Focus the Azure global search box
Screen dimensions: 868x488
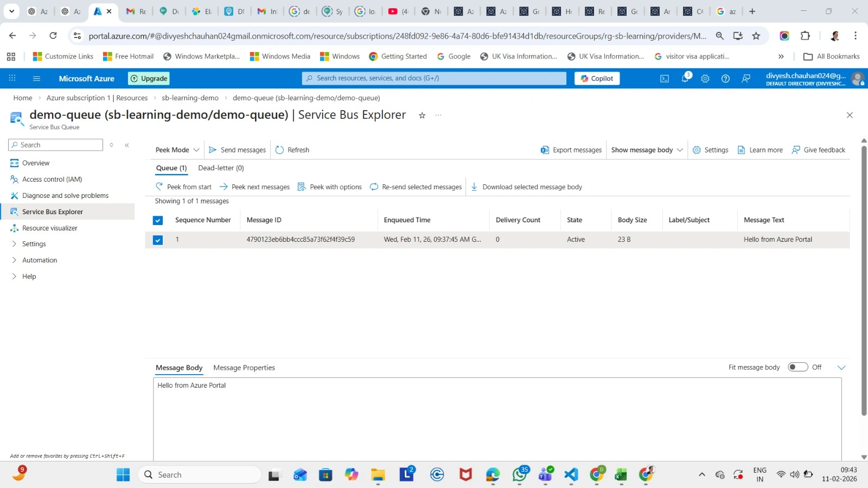pos(434,79)
